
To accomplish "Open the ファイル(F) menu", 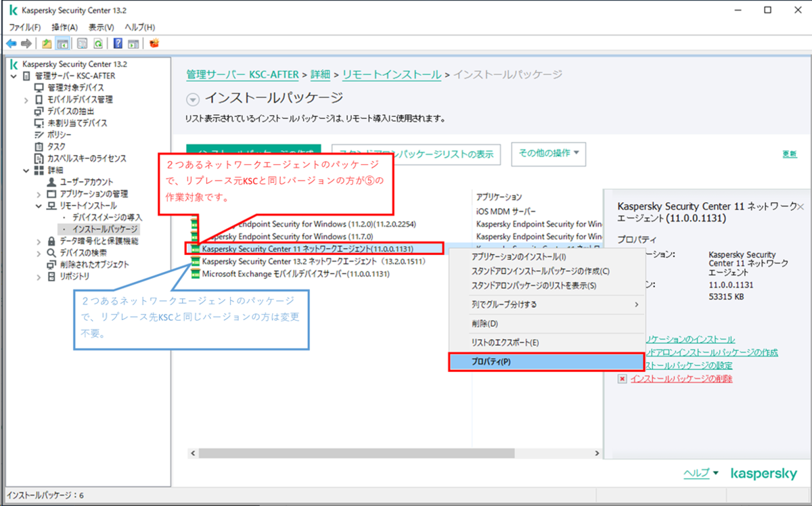I will click(x=25, y=27).
